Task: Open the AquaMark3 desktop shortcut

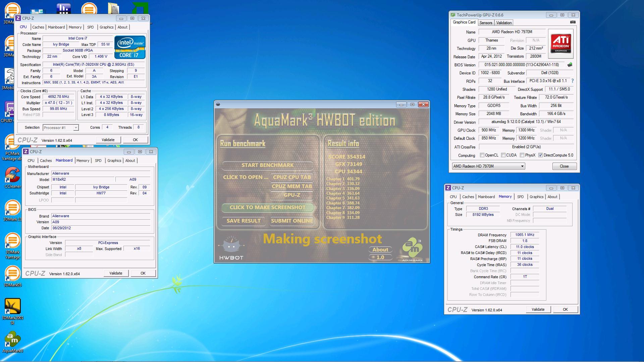Action: (12, 342)
